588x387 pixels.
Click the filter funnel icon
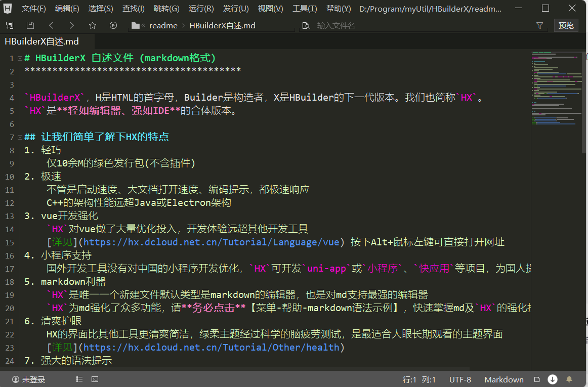(x=539, y=25)
